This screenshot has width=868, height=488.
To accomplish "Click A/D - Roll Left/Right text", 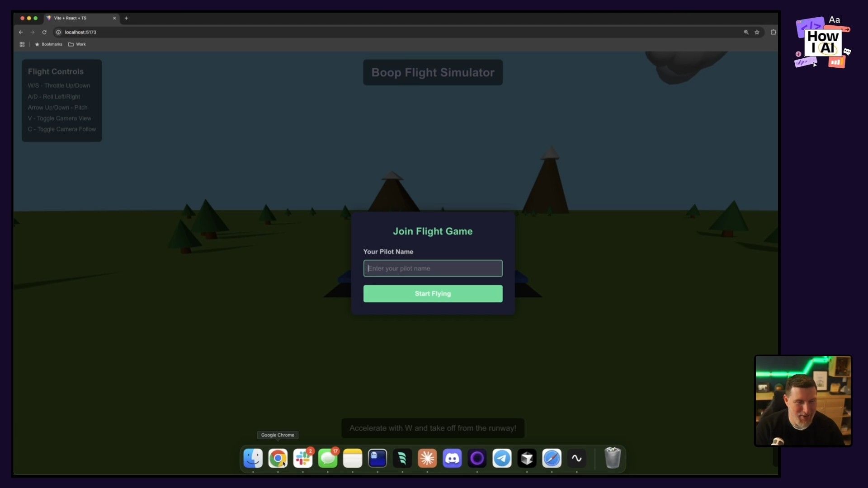I will coord(54,97).
